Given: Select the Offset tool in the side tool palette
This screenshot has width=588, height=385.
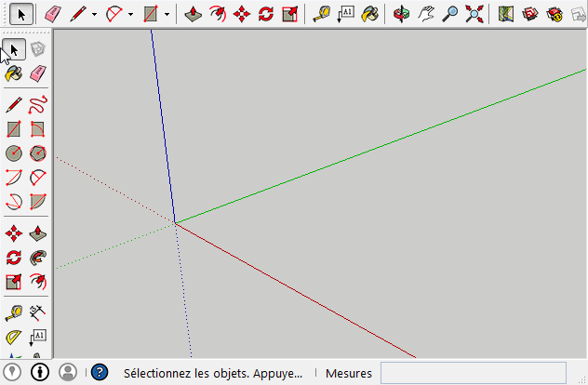Looking at the screenshot, I should (38, 282).
